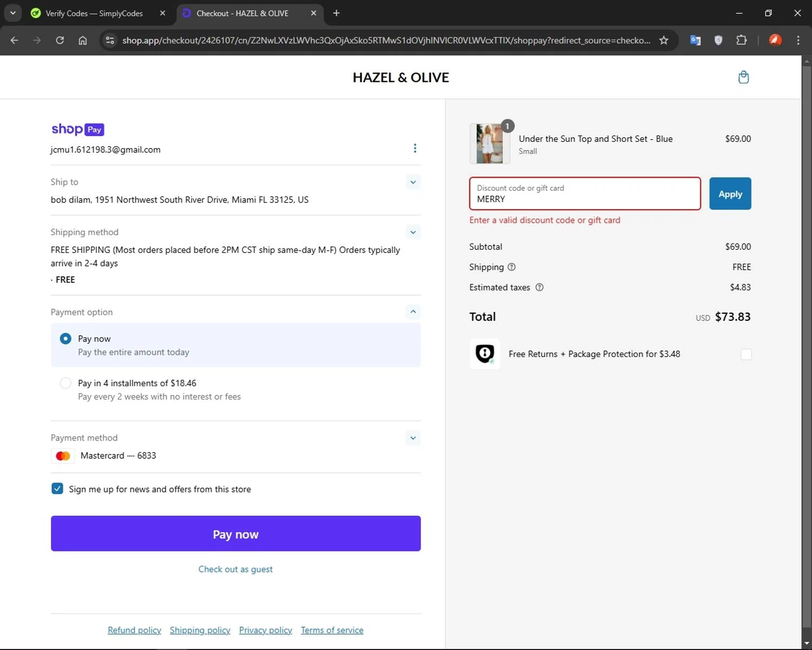The height and width of the screenshot is (650, 812).
Task: Click the scrollbar down arrow
Action: tap(807, 643)
